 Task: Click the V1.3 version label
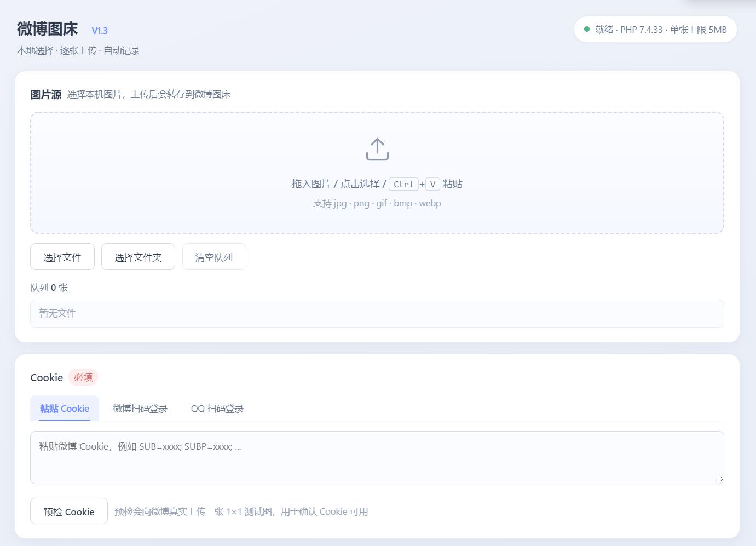pyautogui.click(x=100, y=31)
